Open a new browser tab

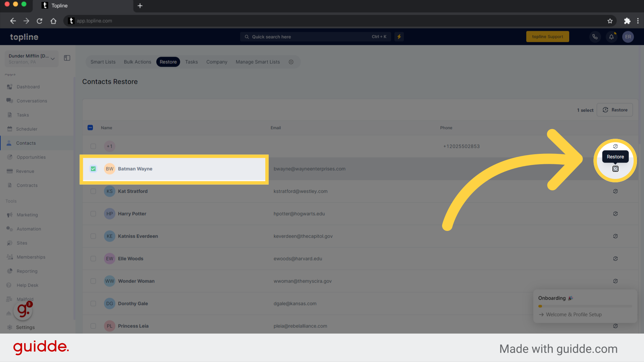pyautogui.click(x=140, y=6)
